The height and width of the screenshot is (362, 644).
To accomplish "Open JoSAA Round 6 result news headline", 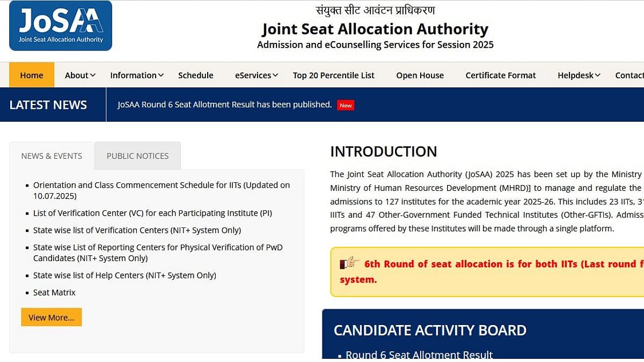I will pos(225,105).
